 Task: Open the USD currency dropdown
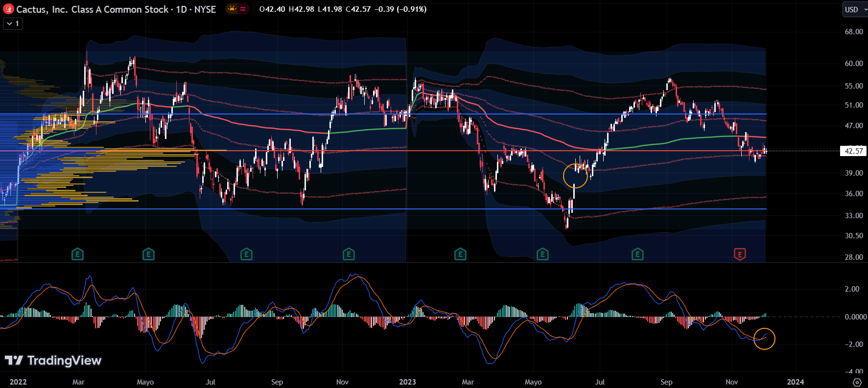point(854,9)
